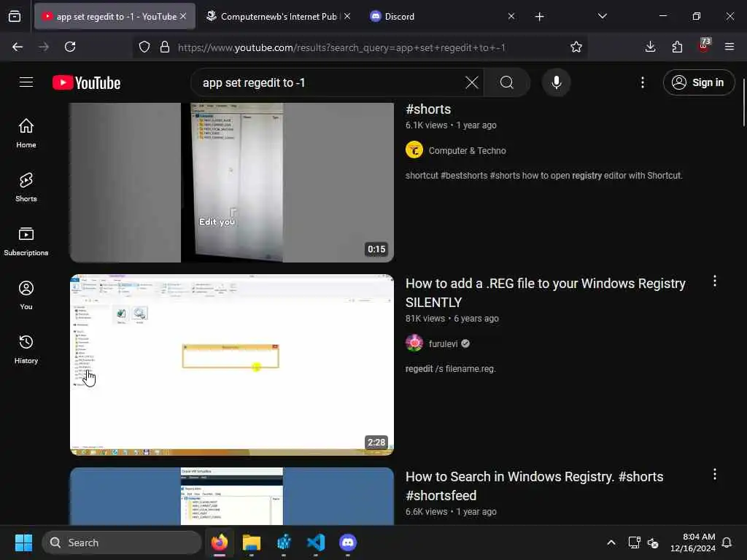Play the 0:15 registry shorts thumbnail
The height and width of the screenshot is (560, 747).
(x=231, y=182)
